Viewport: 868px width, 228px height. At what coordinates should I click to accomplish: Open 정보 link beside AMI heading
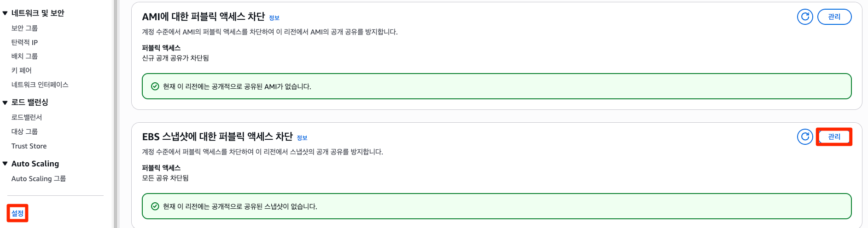(274, 18)
